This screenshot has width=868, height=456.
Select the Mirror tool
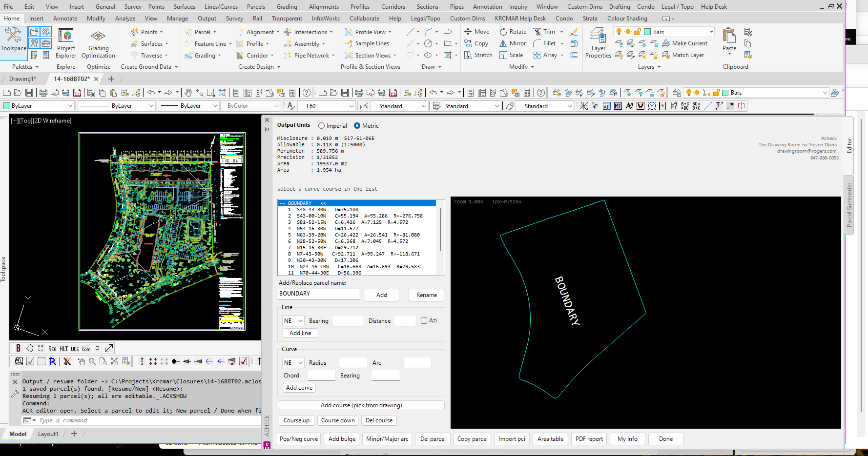point(512,43)
